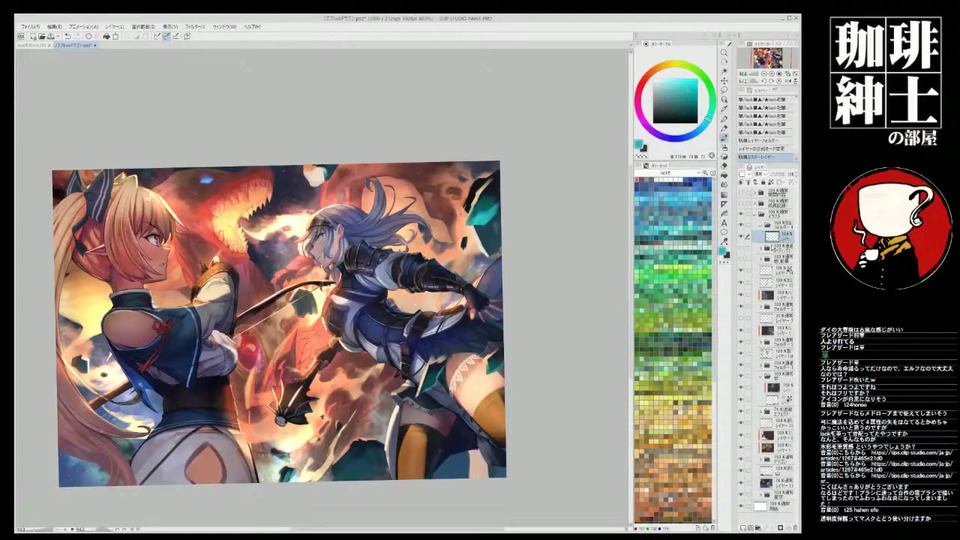Pick a shade in the color wheel square
Image resolution: width=960 pixels, height=540 pixels.
[675, 101]
